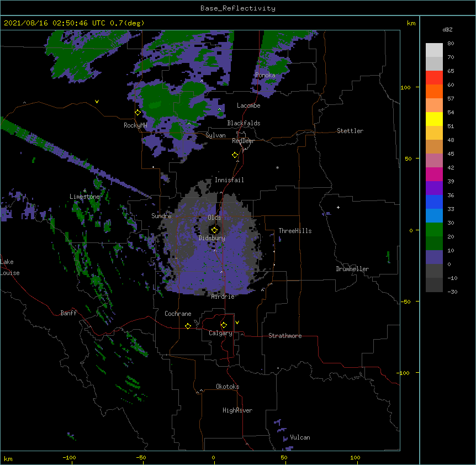This screenshot has width=476, height=465.
Task: Click the yellow diamond marker below Cochrane
Action: coord(188,326)
